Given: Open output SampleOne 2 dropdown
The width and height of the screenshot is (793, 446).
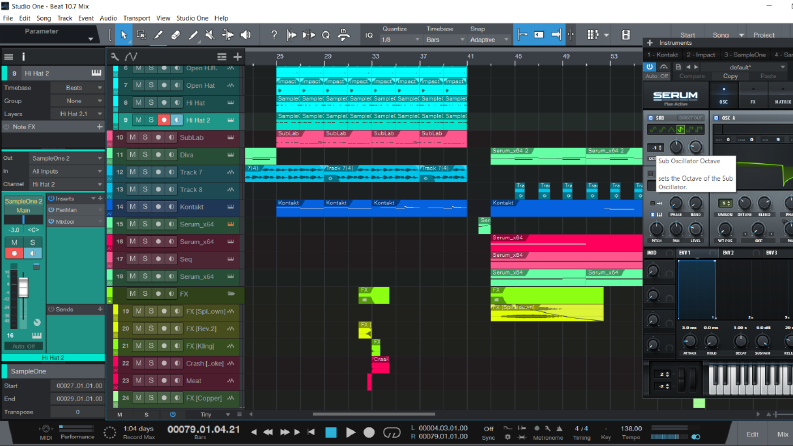Looking at the screenshot, I should [66, 158].
